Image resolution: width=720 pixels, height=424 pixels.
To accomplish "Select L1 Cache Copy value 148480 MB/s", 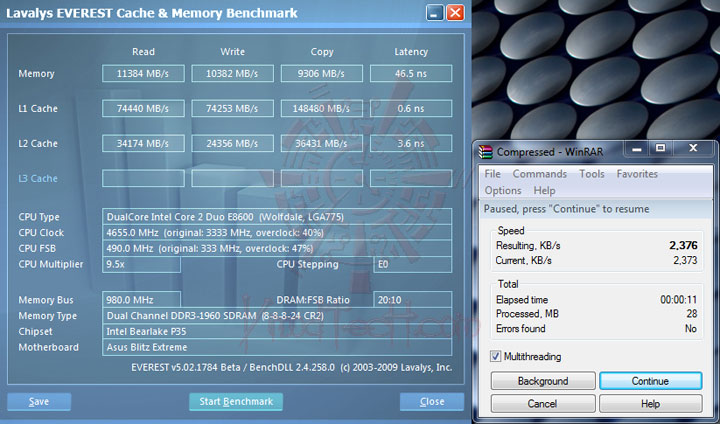I will pos(321,108).
